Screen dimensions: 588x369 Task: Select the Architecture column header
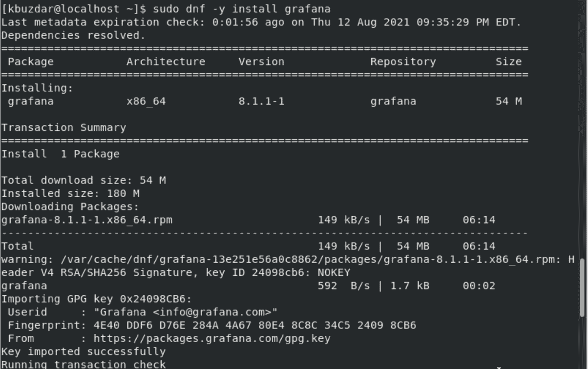tap(166, 61)
